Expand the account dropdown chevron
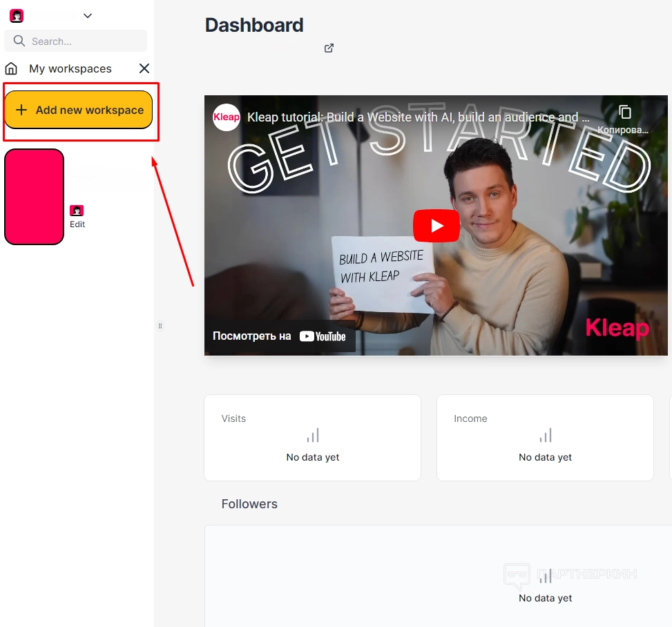Screen dimensions: 672x627 (88, 16)
